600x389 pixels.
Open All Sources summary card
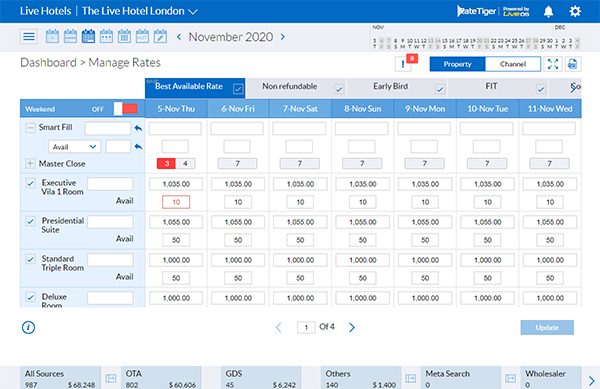[x=60, y=378]
